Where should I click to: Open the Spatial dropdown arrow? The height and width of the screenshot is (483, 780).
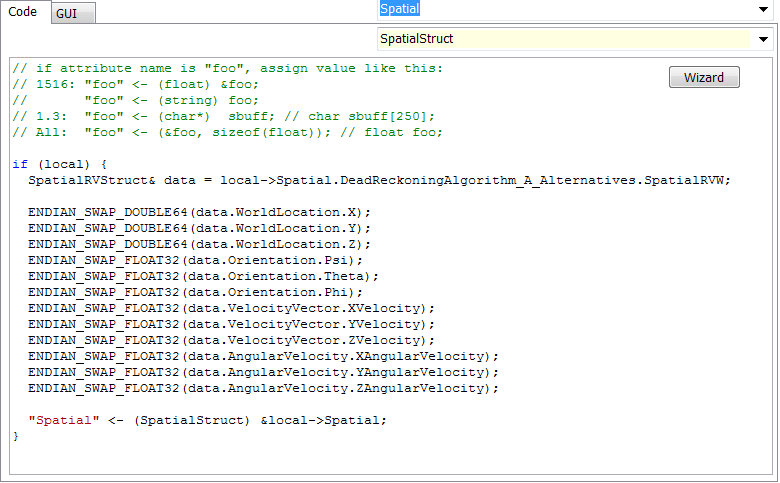click(x=763, y=9)
